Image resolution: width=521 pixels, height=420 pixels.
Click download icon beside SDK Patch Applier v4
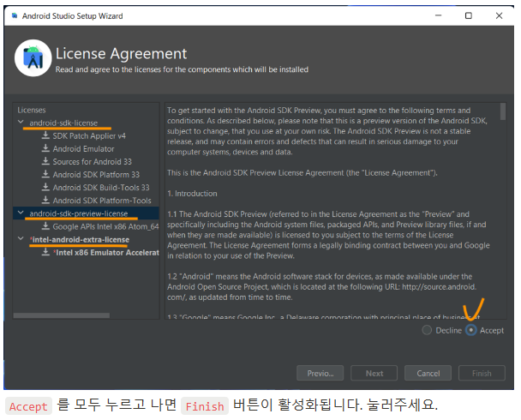45,135
